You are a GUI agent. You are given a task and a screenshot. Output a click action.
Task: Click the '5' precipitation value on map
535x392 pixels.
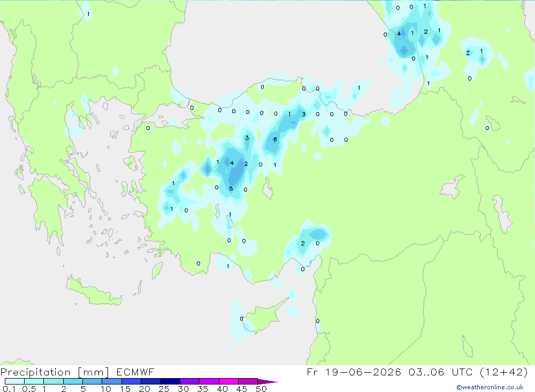231,189
